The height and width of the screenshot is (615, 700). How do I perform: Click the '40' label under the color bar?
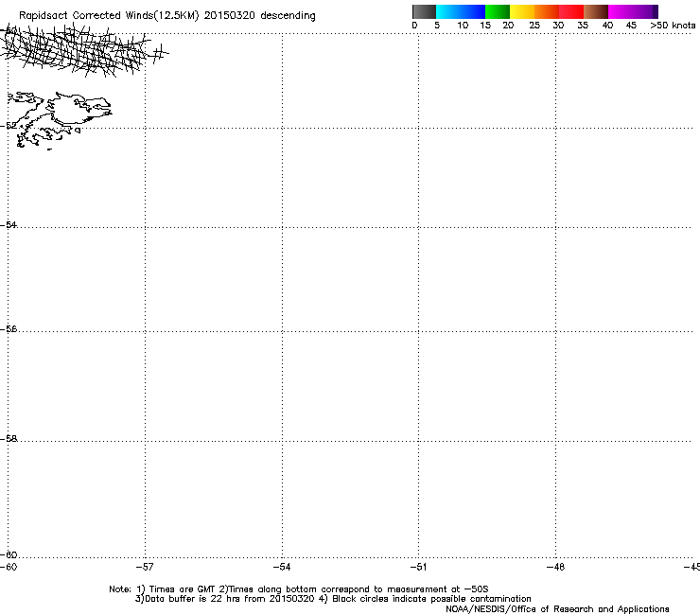pos(607,26)
